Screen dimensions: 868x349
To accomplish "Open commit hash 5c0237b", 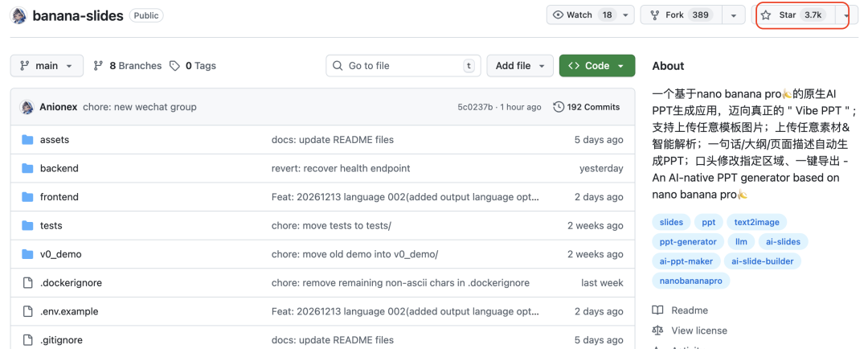I will (475, 107).
